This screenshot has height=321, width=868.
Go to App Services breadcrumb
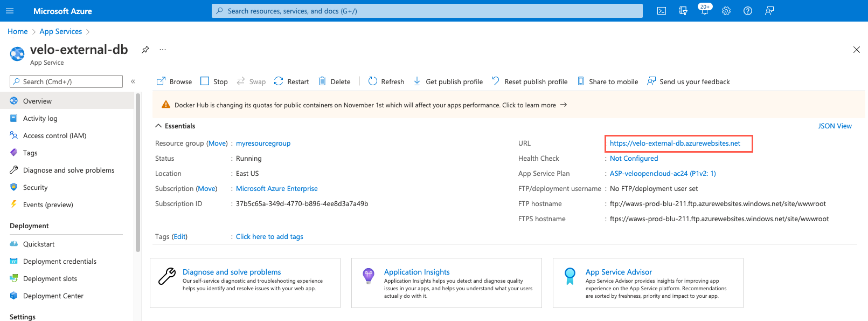(x=61, y=31)
